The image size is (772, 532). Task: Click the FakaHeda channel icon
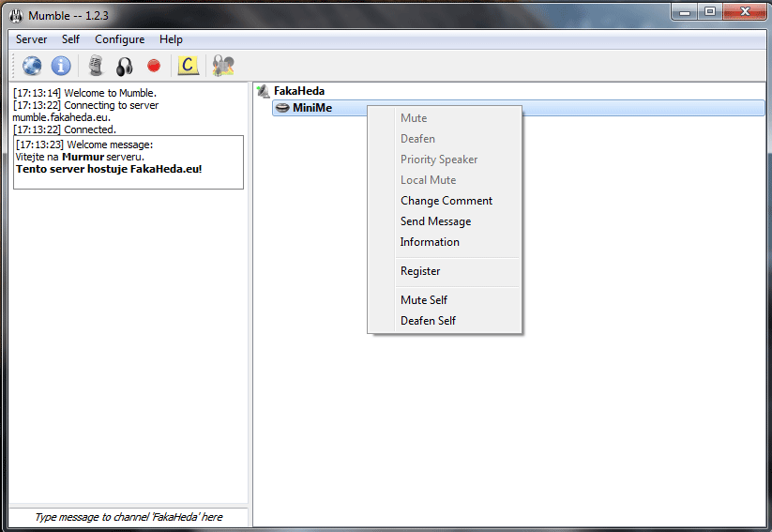click(264, 91)
